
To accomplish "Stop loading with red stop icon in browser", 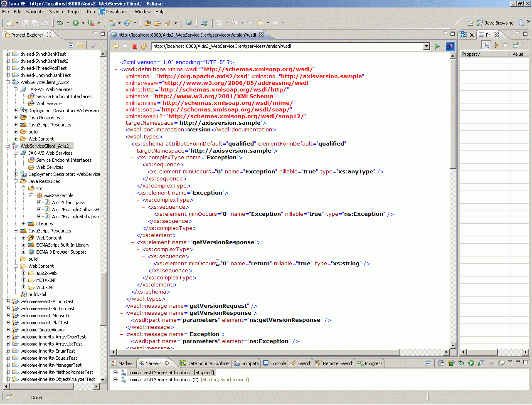I will (x=135, y=46).
